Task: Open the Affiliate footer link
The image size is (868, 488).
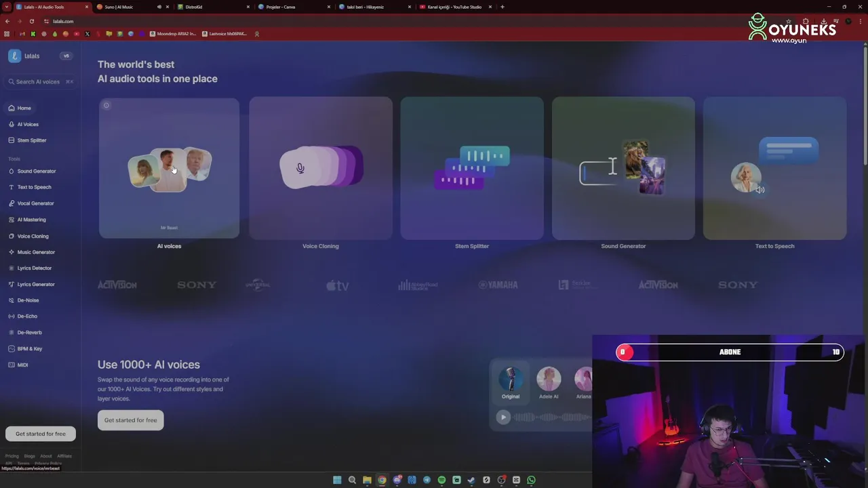Action: tap(64, 456)
